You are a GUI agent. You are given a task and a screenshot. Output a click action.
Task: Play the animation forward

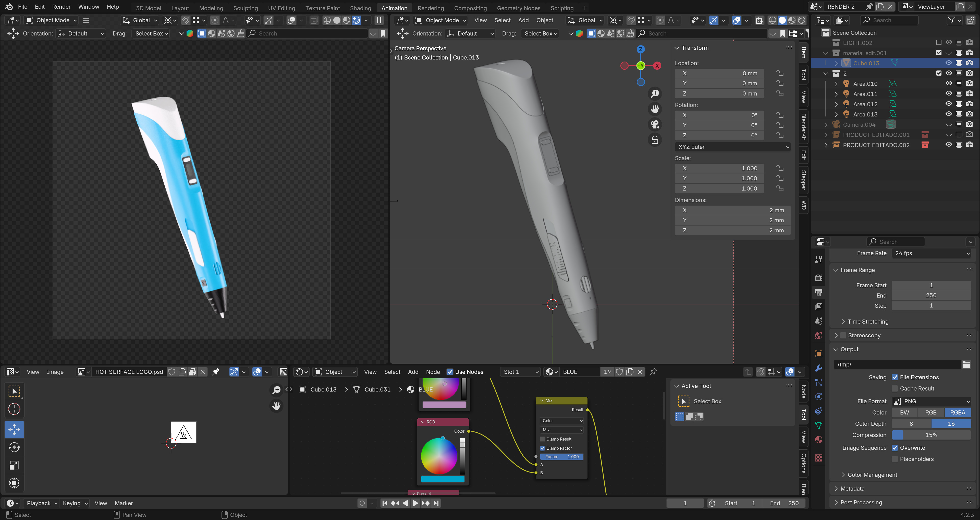pos(415,503)
